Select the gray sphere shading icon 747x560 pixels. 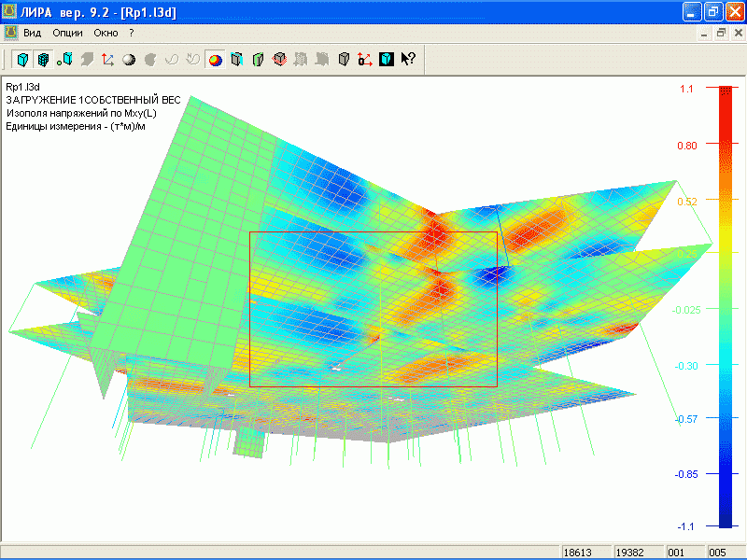(129, 60)
